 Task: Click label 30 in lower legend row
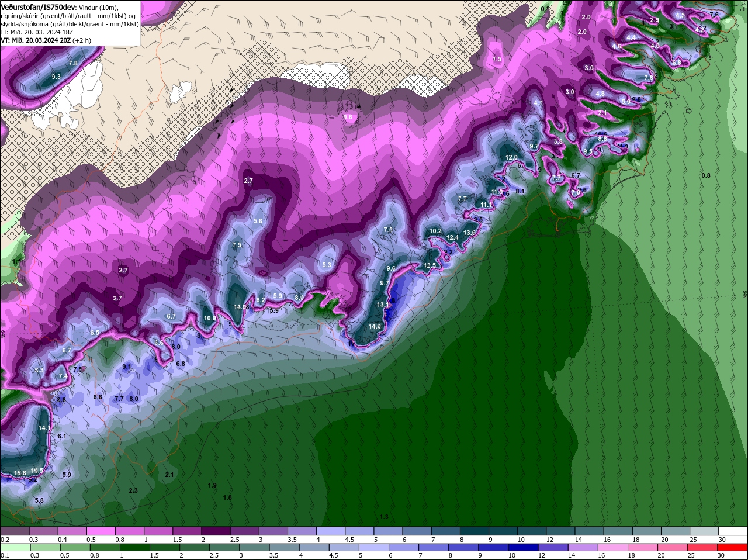(721, 556)
